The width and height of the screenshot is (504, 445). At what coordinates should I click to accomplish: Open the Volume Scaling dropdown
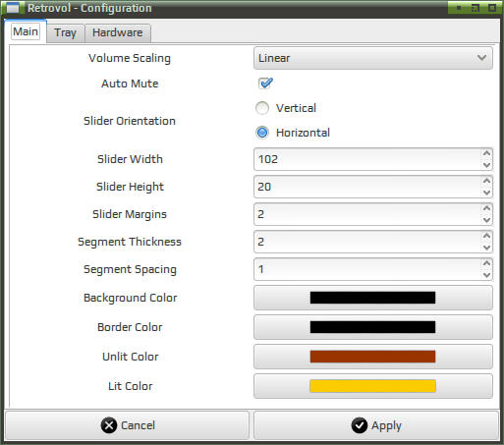pos(373,58)
